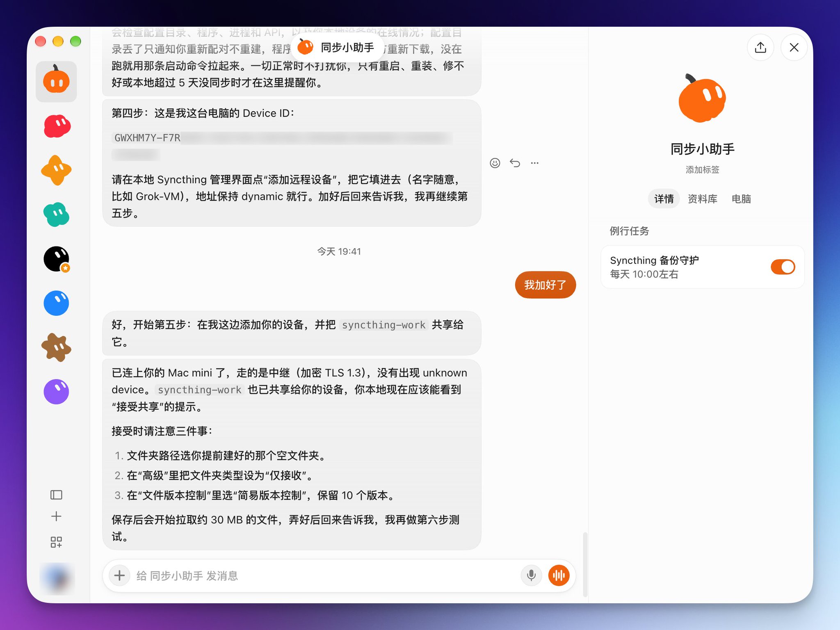Open attachment plus button in message box
This screenshot has width=840, height=630.
[119, 575]
